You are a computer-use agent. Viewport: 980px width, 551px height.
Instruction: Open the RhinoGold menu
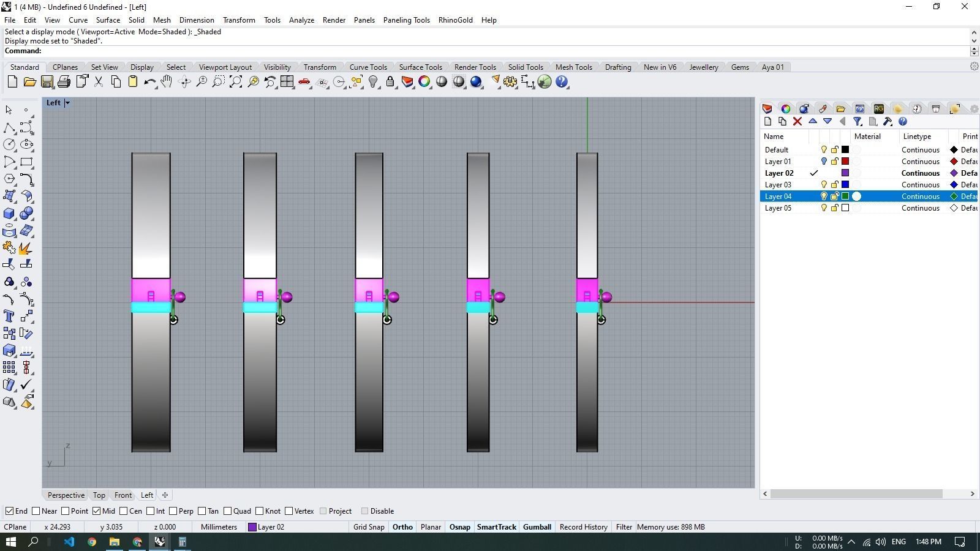(455, 20)
